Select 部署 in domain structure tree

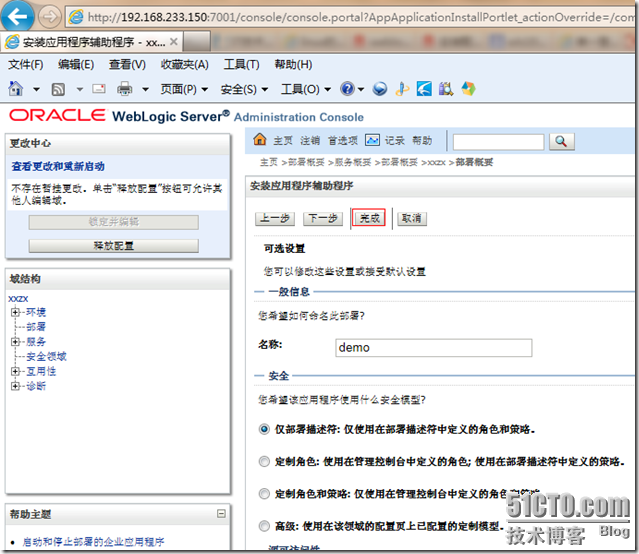36,327
